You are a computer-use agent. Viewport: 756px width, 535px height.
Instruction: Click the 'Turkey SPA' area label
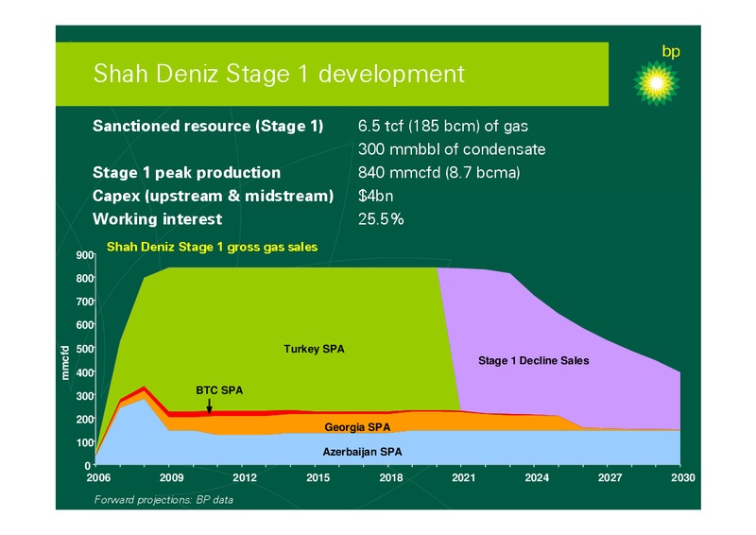click(x=314, y=349)
